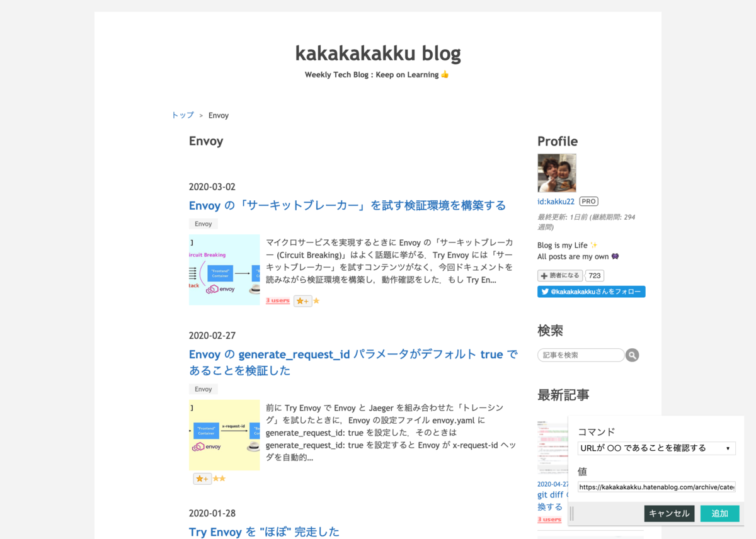Open the git diff recent article link

552,501
